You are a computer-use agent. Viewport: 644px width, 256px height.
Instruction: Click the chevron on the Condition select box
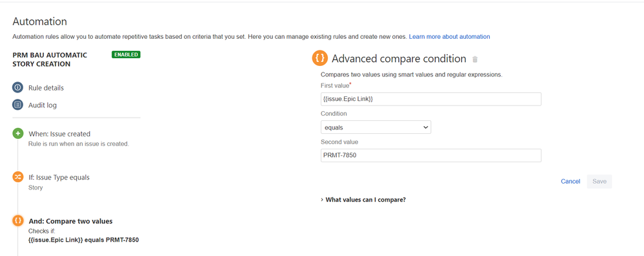click(425, 127)
